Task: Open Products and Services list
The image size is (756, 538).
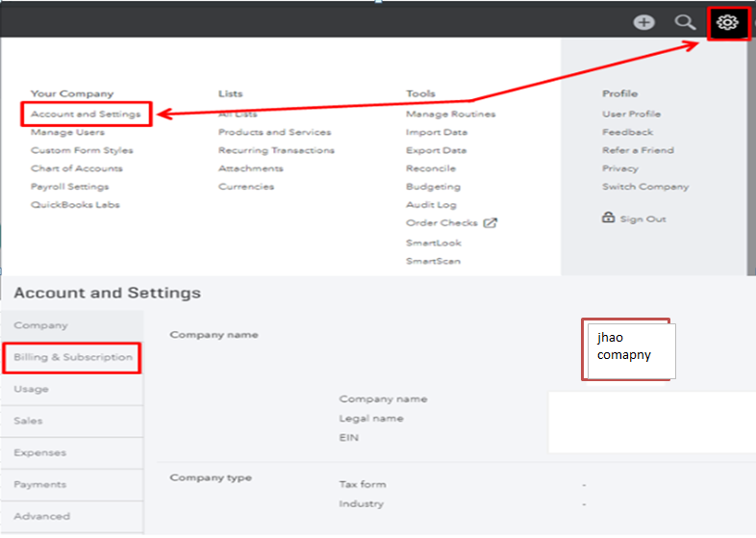Action: click(275, 132)
